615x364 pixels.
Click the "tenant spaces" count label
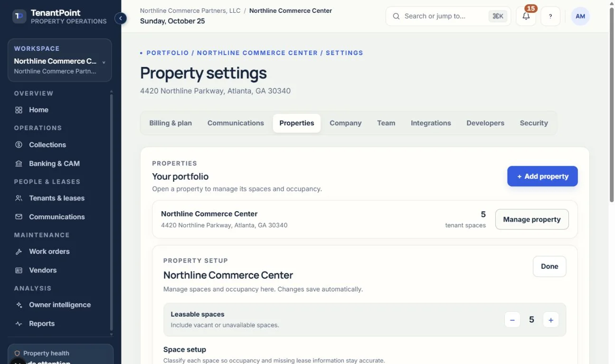[465, 225]
